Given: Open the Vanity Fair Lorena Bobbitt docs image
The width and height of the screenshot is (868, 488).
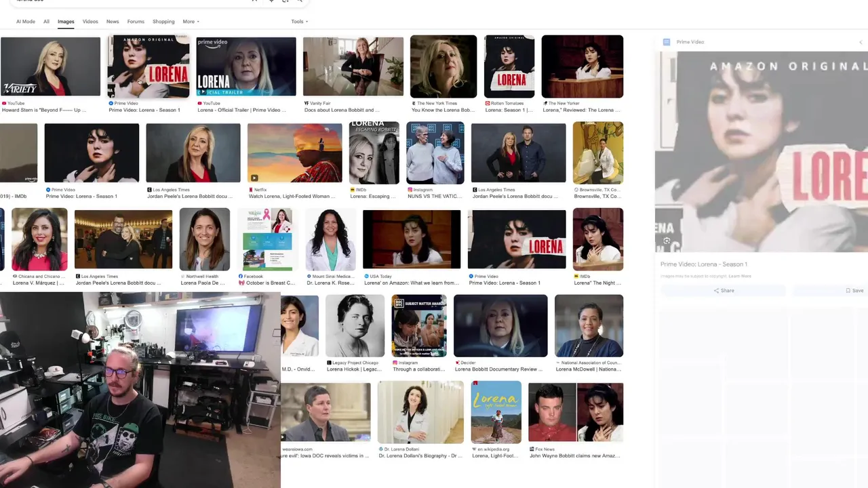Looking at the screenshot, I should (353, 67).
